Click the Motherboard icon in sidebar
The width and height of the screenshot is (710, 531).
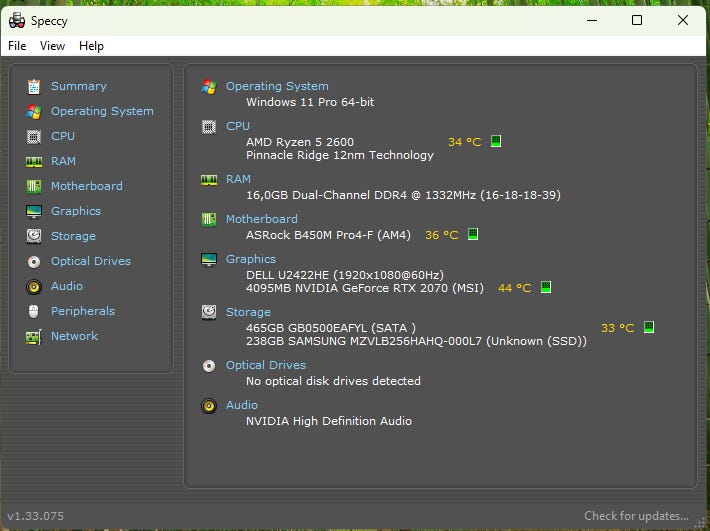click(x=34, y=186)
